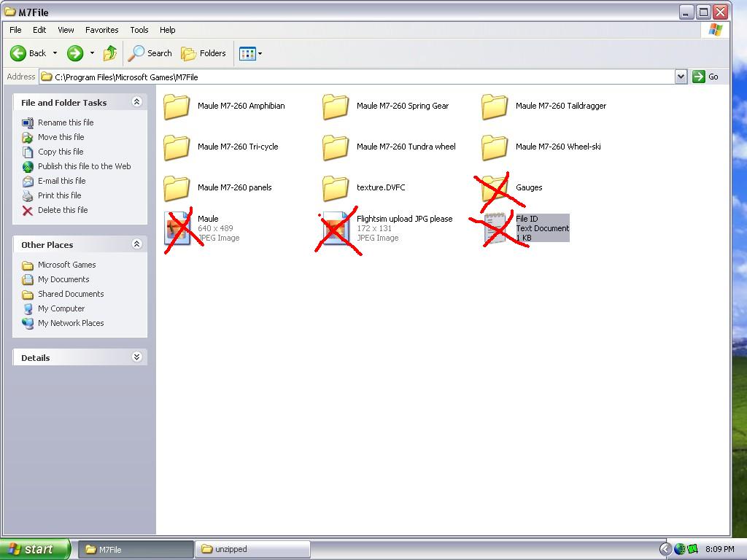Open the Back history dropdown arrow
Screen dimensions: 747x560
tap(55, 52)
